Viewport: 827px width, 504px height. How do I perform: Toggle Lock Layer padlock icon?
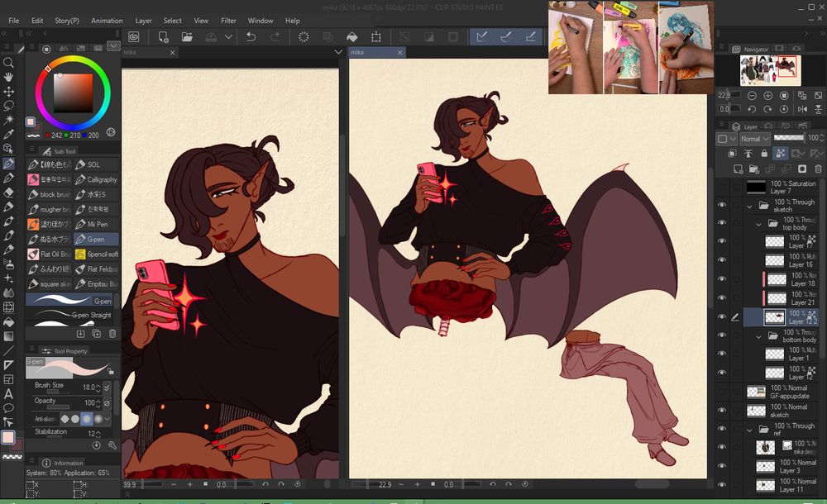[x=764, y=154]
